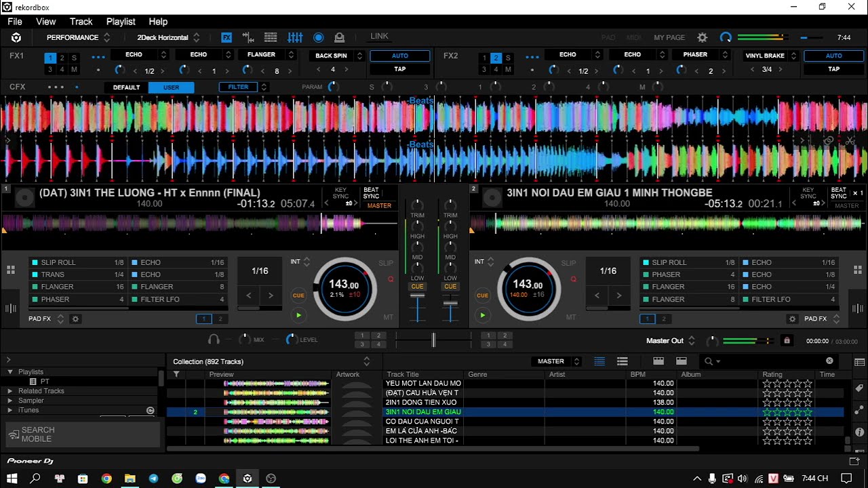Click the SLIP ROLL pad on deck 1

coord(78,262)
